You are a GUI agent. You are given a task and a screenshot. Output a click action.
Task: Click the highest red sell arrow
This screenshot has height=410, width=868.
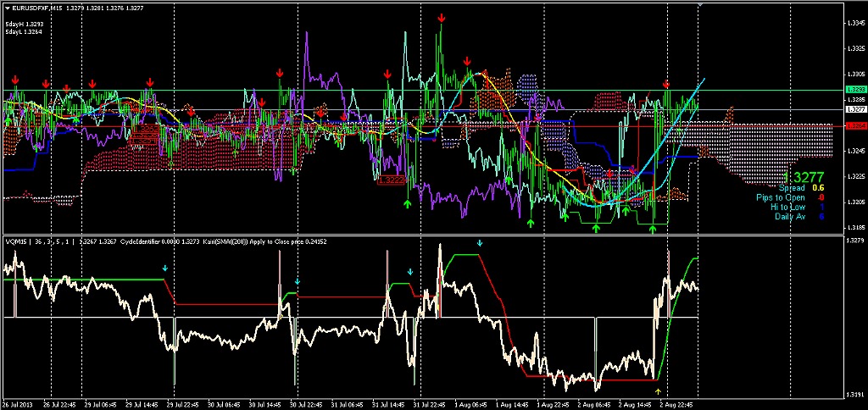442,18
